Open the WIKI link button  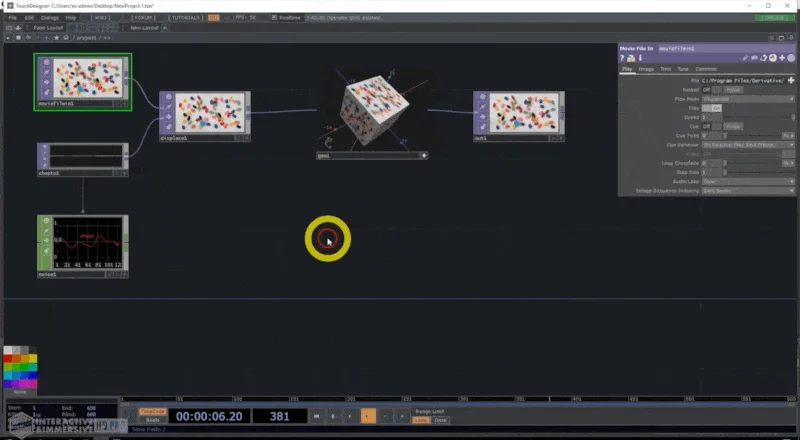(x=101, y=17)
